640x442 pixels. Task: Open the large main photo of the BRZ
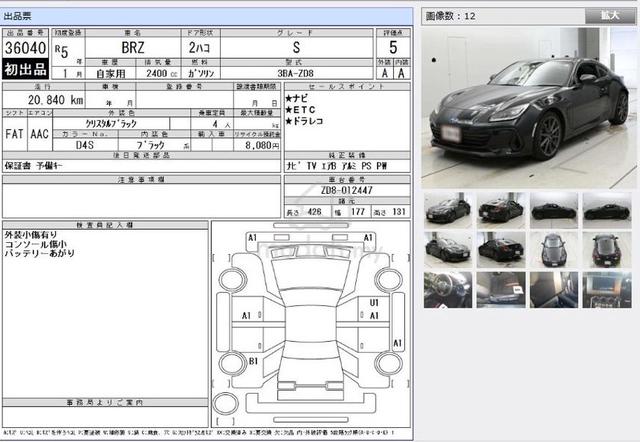pyautogui.click(x=529, y=108)
